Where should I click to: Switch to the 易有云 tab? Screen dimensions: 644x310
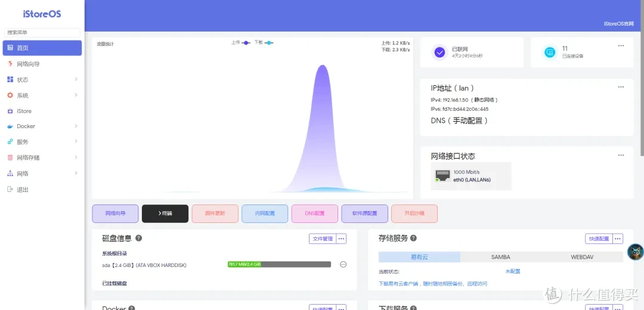click(x=419, y=257)
